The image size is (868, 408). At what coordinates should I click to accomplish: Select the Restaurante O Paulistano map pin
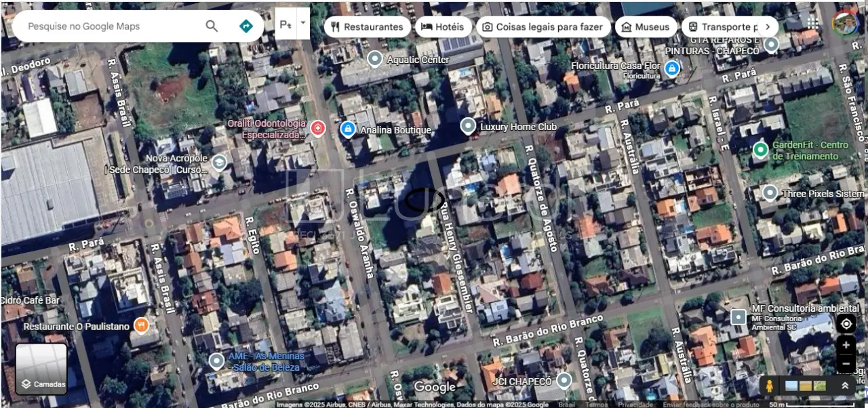pyautogui.click(x=141, y=325)
